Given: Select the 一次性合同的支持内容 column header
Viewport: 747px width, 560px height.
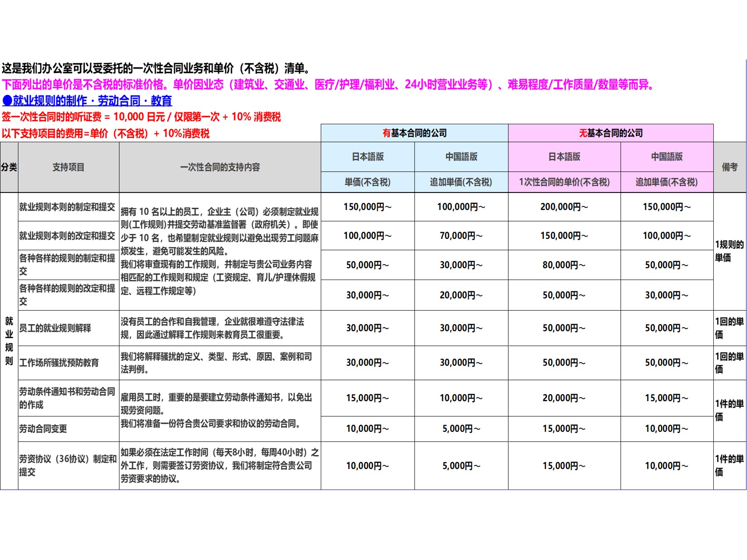Looking at the screenshot, I should [x=220, y=167].
